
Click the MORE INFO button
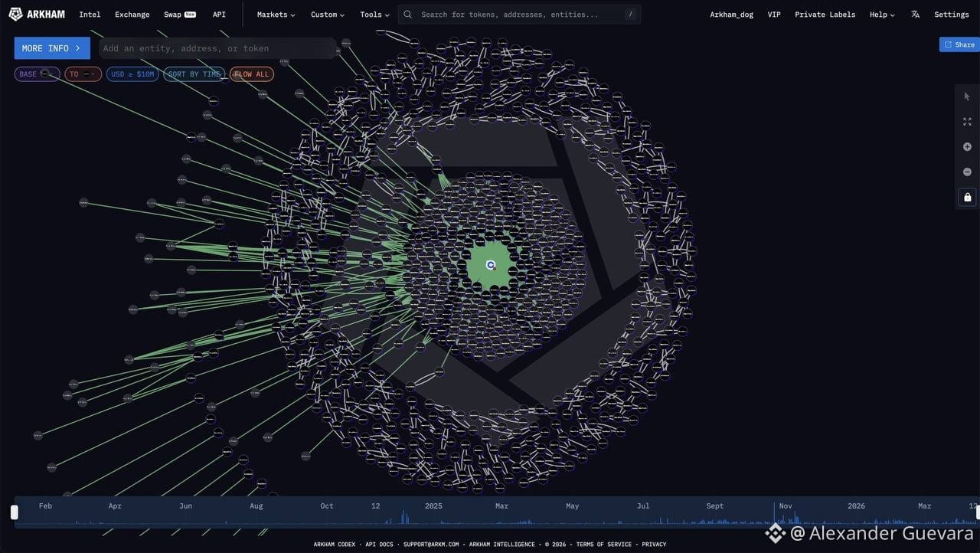tap(52, 48)
